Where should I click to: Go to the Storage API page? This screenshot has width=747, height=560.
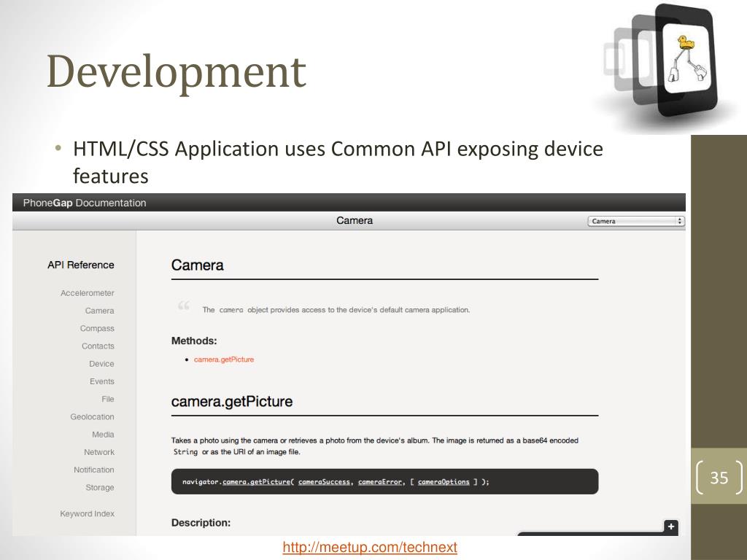[99, 487]
